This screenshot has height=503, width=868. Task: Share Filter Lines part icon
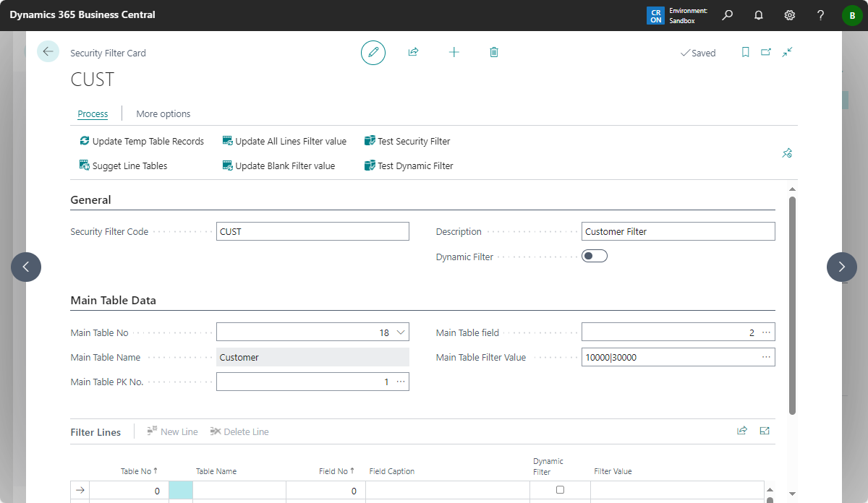(x=742, y=431)
